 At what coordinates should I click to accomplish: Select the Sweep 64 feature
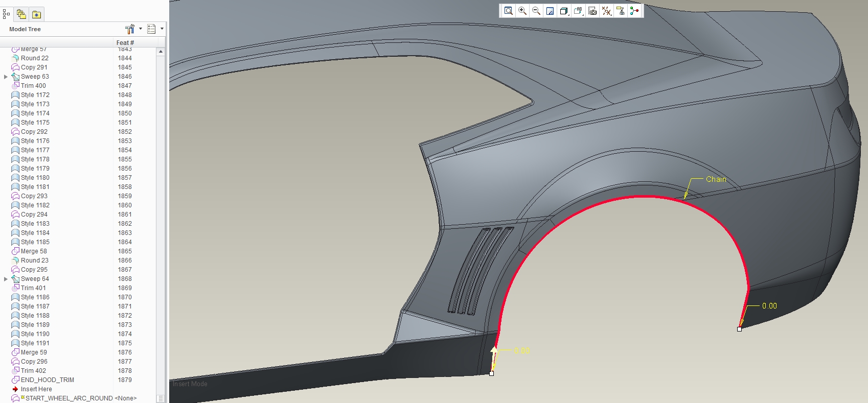click(x=35, y=279)
